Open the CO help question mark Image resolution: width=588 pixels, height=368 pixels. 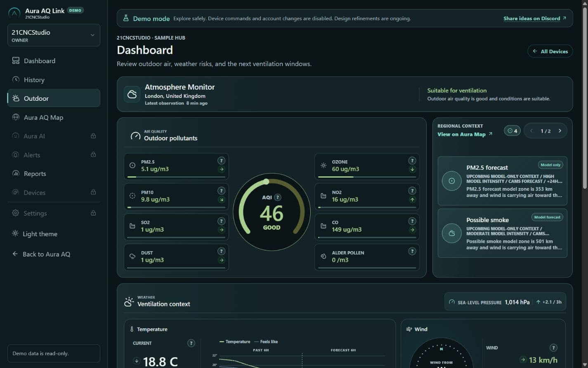412,221
